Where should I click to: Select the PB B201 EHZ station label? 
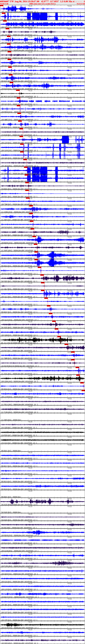(20, 81)
